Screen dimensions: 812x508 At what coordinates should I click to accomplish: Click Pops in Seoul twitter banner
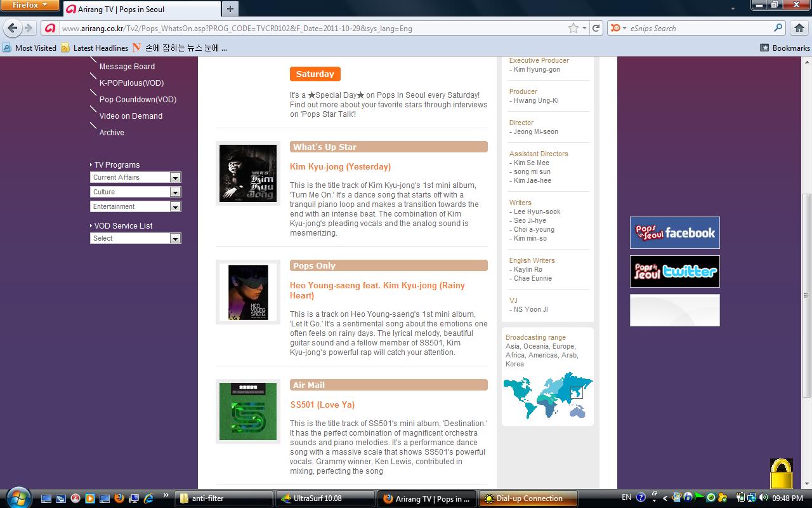(x=674, y=271)
